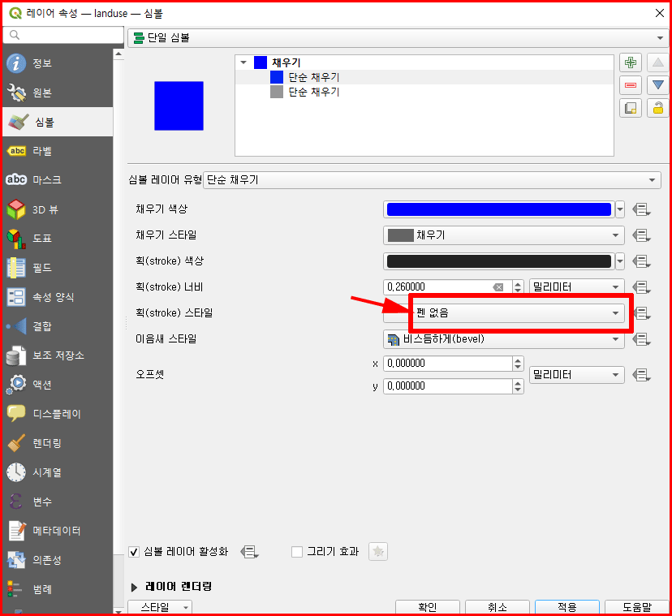The image size is (672, 616).
Task: Open the 단일 심볼 renderer dropdown
Action: 398,37
